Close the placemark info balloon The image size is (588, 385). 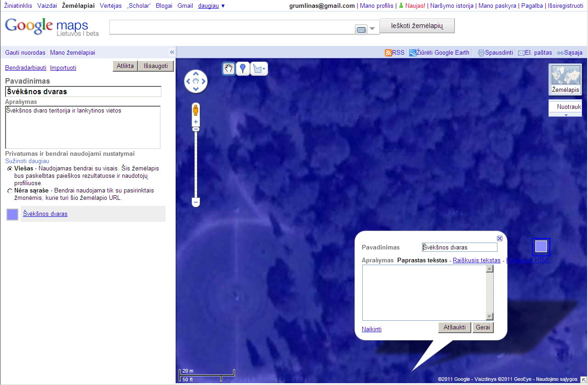[500, 238]
